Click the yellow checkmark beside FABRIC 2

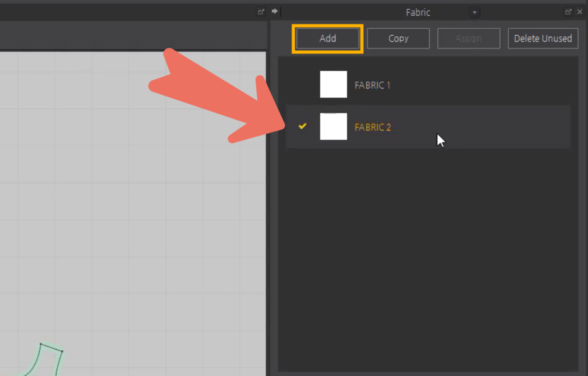302,126
